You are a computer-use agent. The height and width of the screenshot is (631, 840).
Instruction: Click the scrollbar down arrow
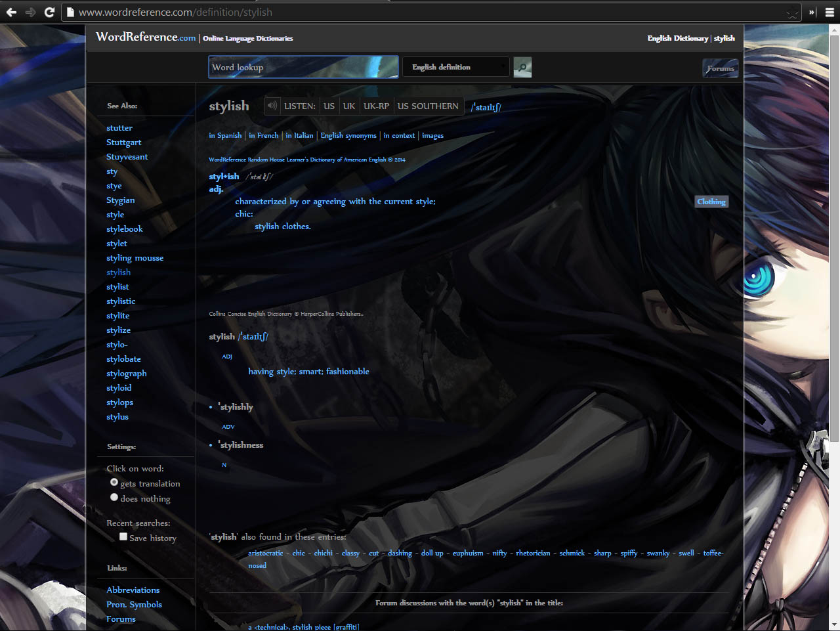click(835, 624)
